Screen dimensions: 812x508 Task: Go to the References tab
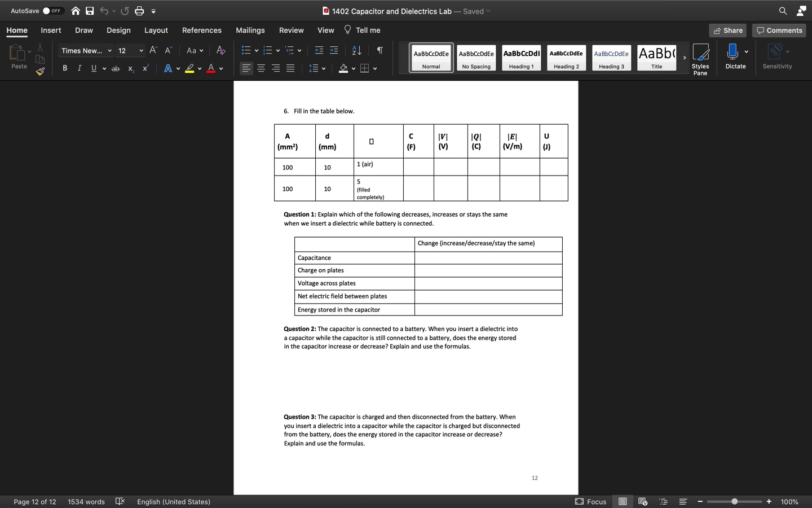pyautogui.click(x=202, y=30)
